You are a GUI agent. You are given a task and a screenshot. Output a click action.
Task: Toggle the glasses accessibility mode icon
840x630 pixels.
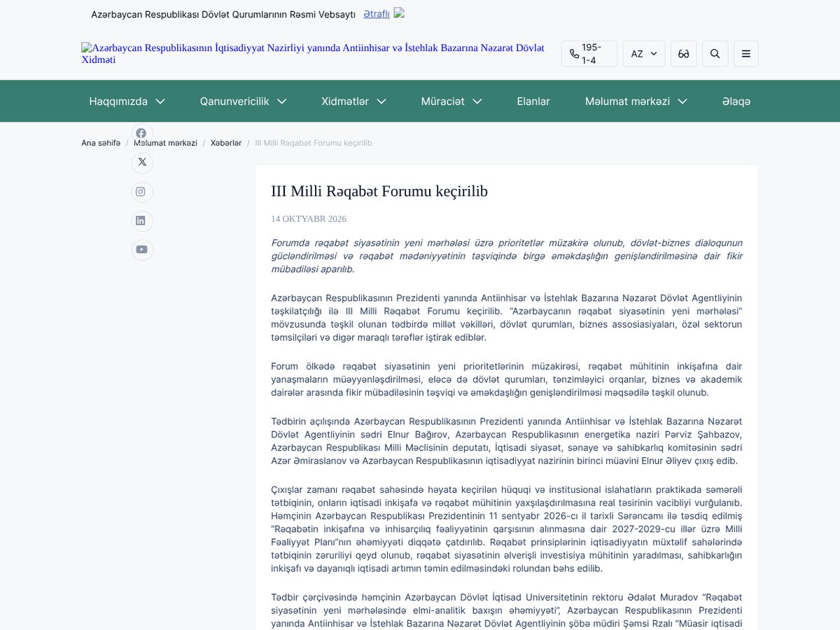(684, 54)
